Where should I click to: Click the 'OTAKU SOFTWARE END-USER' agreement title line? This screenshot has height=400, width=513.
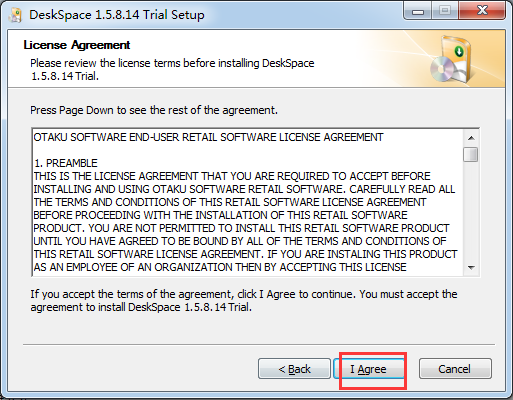(x=208, y=137)
